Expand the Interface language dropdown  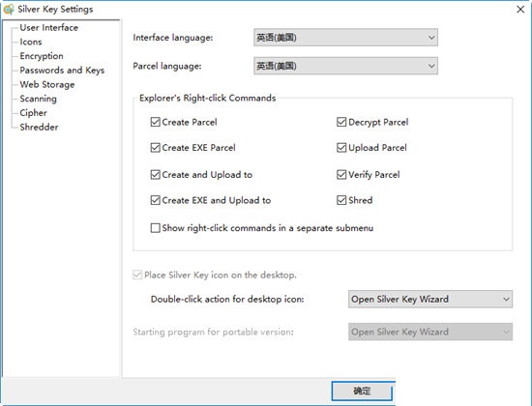coord(345,38)
